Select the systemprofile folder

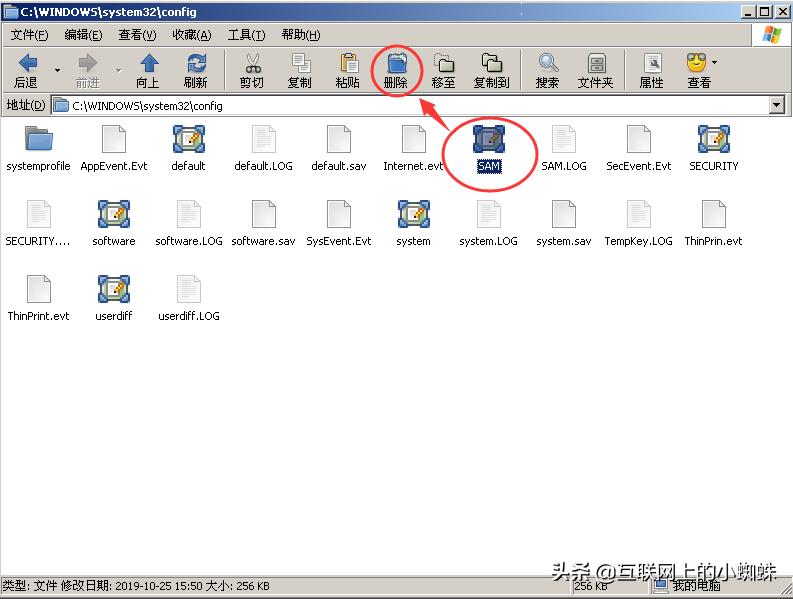click(38, 149)
